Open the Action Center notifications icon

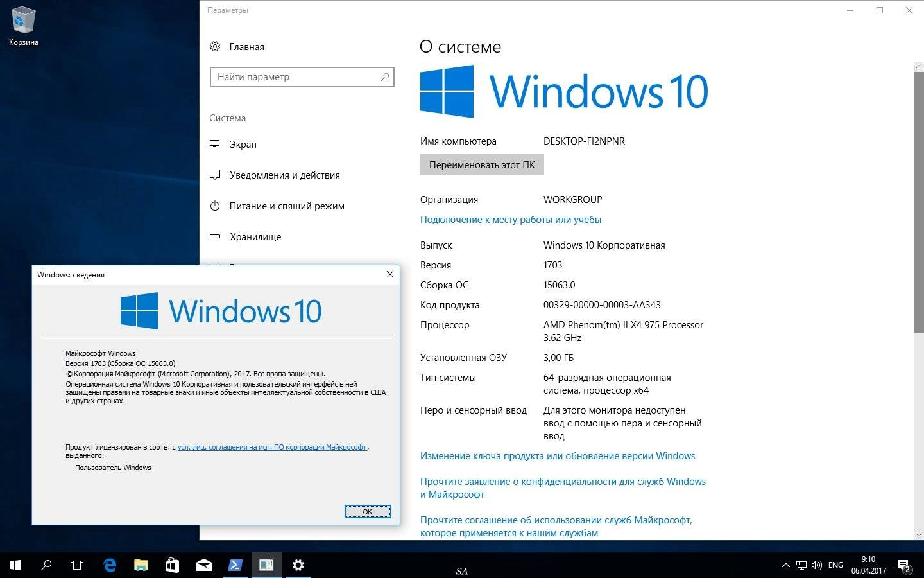pyautogui.click(x=904, y=566)
